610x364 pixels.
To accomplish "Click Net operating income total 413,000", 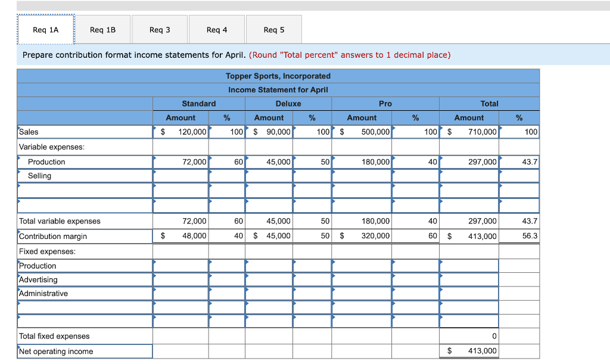I will click(x=469, y=351).
